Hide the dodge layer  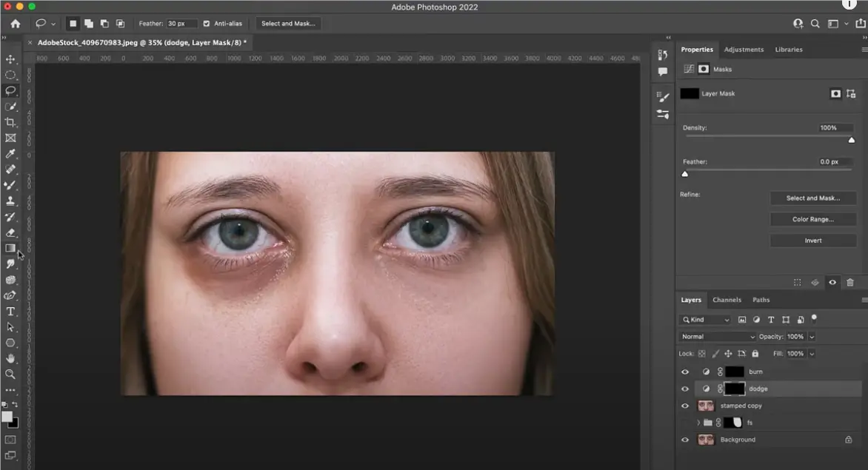point(685,389)
